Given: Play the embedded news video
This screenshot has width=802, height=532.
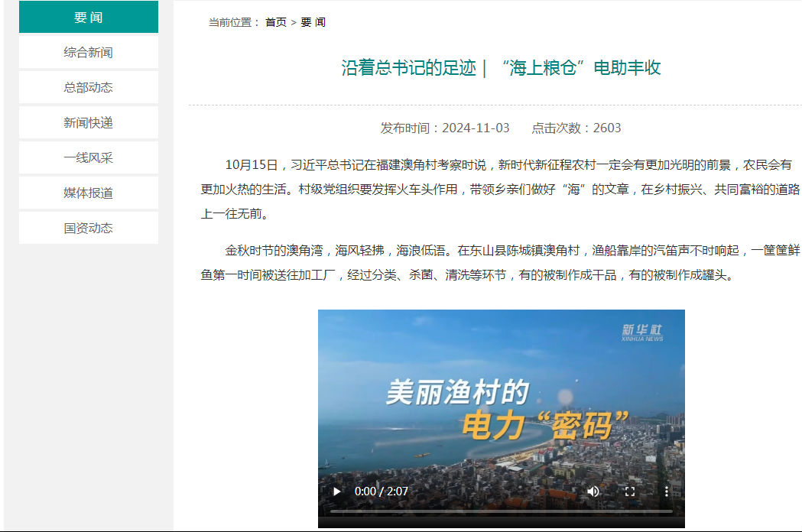Looking at the screenshot, I should coord(336,491).
